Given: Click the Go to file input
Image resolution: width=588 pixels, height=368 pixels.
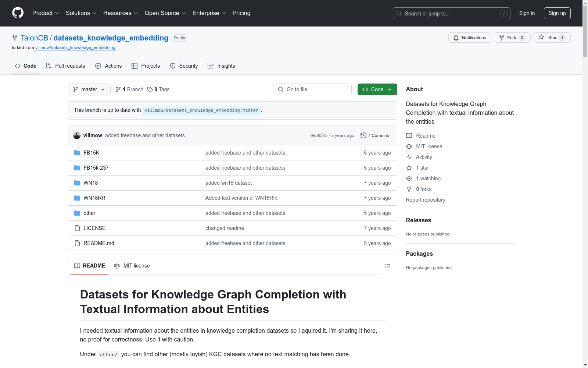Looking at the screenshot, I should 312,89.
